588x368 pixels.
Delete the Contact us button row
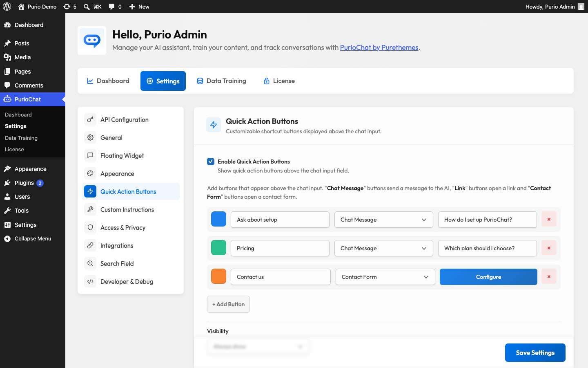(x=549, y=277)
